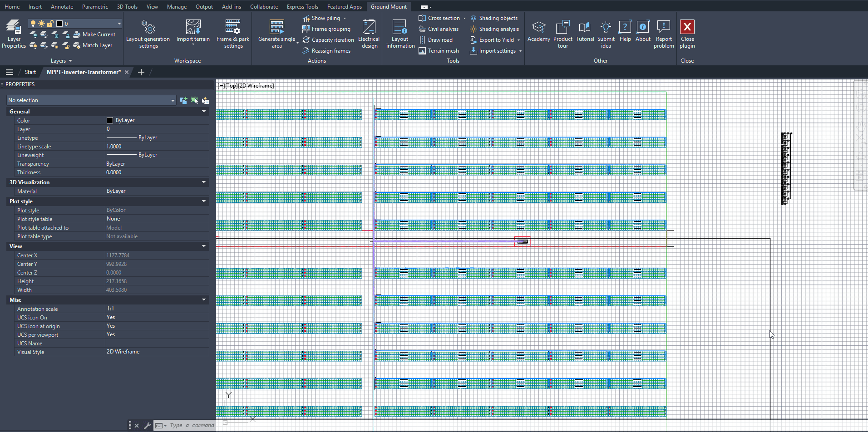Toggle Show piling display
Viewport: 868px width, 432px height.
(x=325, y=18)
